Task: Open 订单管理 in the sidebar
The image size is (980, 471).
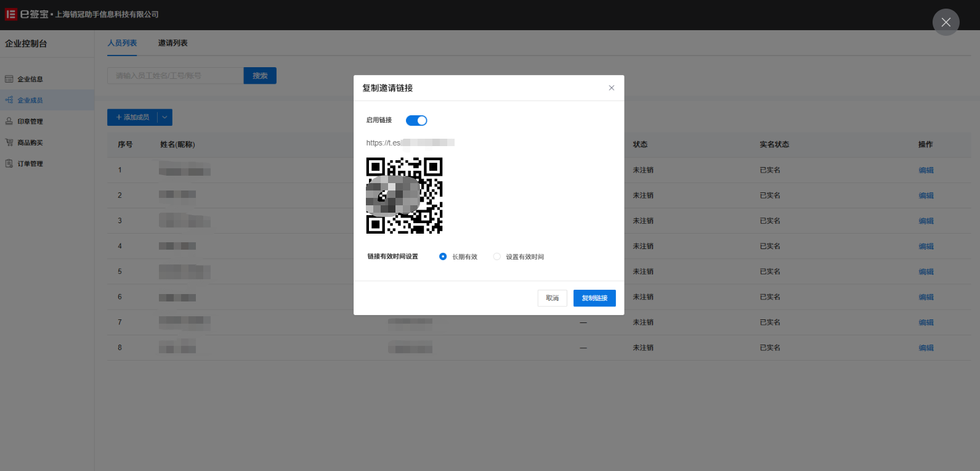Action: click(x=47, y=163)
